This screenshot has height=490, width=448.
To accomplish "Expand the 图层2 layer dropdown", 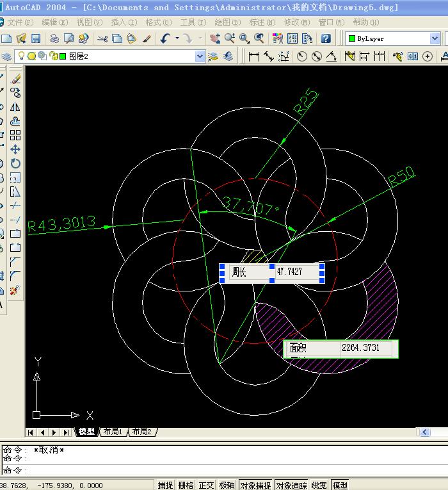I will click(200, 56).
